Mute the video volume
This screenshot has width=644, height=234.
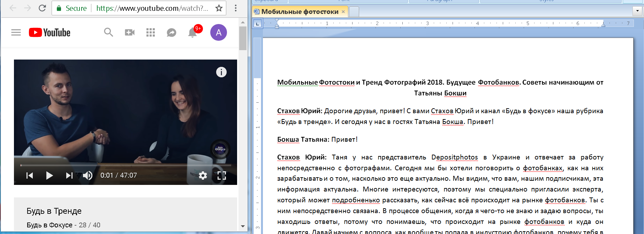pyautogui.click(x=88, y=175)
